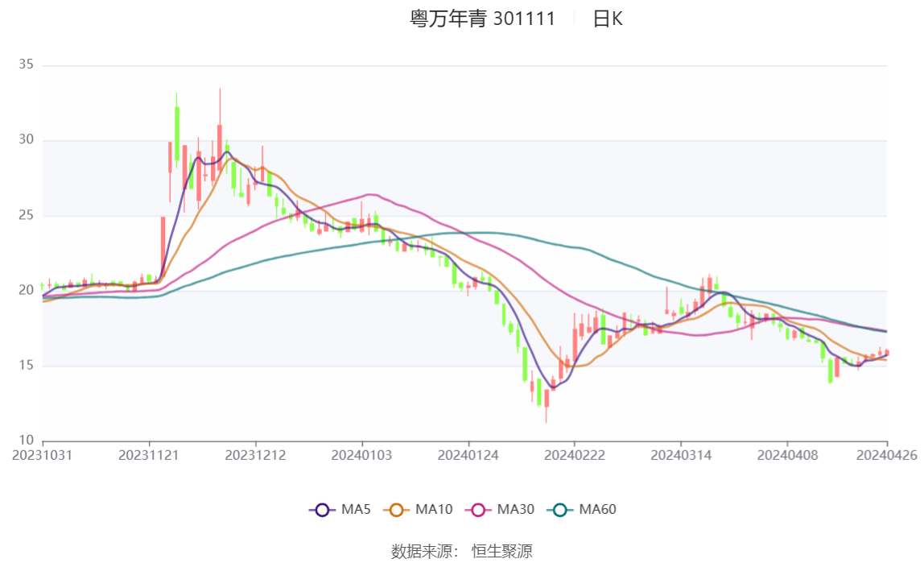Viewport: 924px width, 563px height.
Task: Click the data source 恒生聚源 text
Action: point(502,552)
